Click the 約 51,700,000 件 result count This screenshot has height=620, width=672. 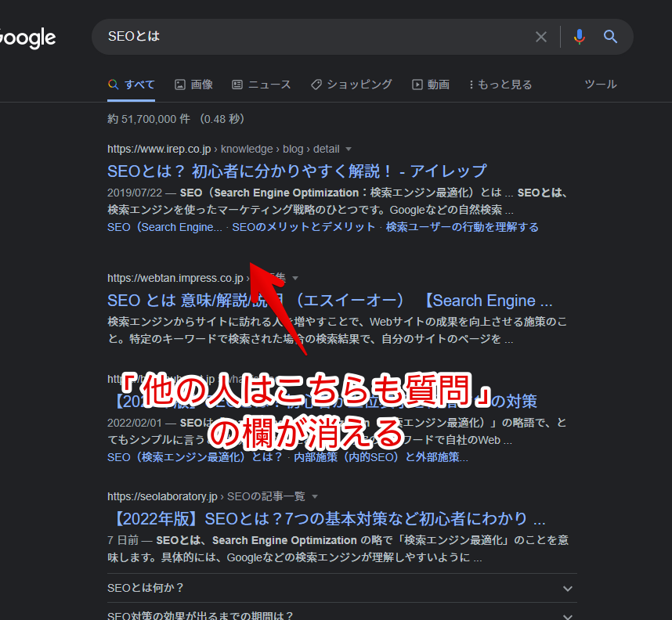(149, 119)
